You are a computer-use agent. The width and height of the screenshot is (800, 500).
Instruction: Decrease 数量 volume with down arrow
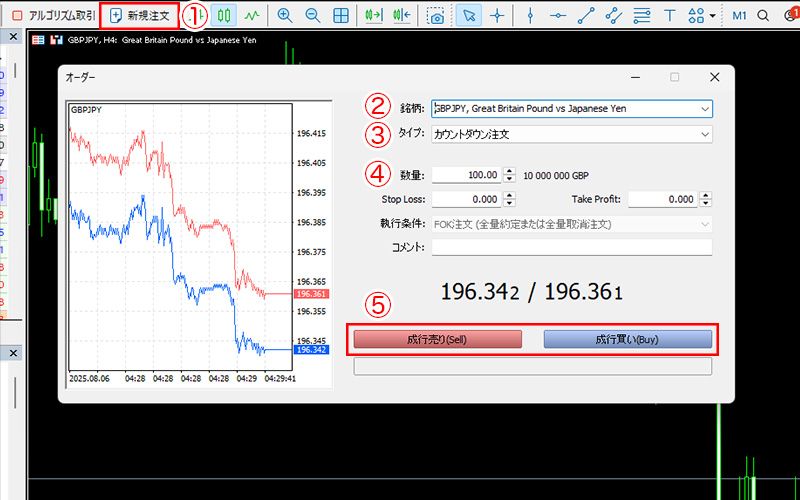[x=509, y=179]
